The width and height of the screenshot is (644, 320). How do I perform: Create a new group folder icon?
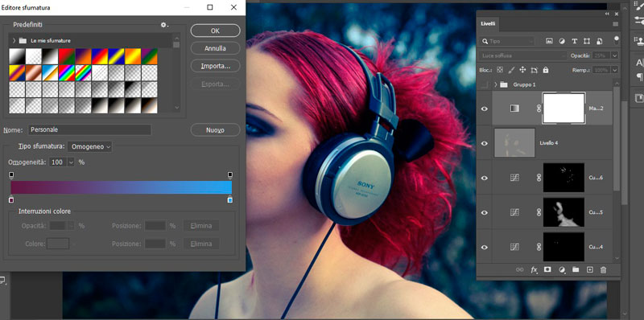(x=576, y=269)
